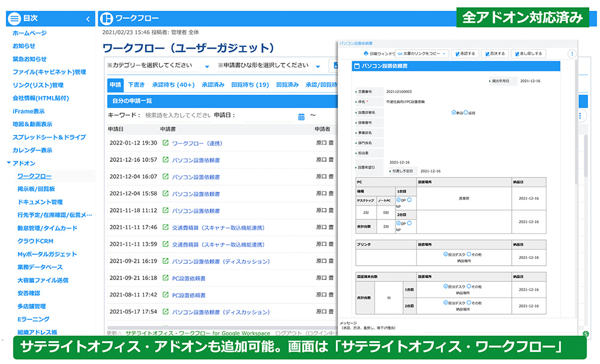Image resolution: width=600 pixels, height=364 pixels.
Task: Select NP radio for 2台目 PC
Action: point(409,223)
